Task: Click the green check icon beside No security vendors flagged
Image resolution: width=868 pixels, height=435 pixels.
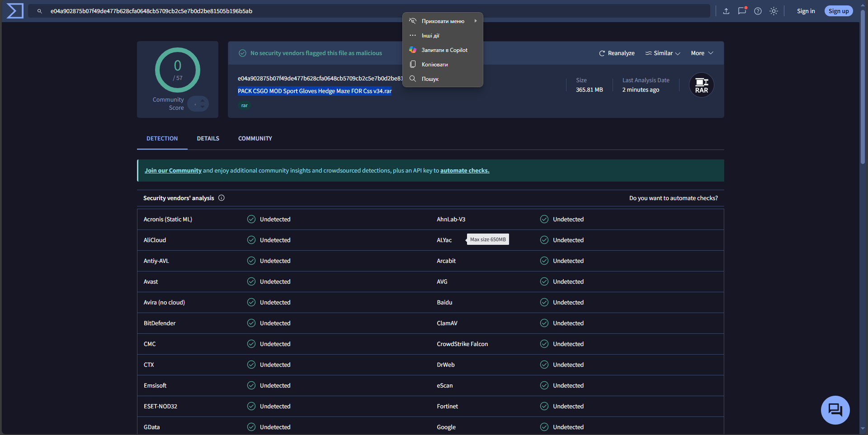Action: click(243, 53)
